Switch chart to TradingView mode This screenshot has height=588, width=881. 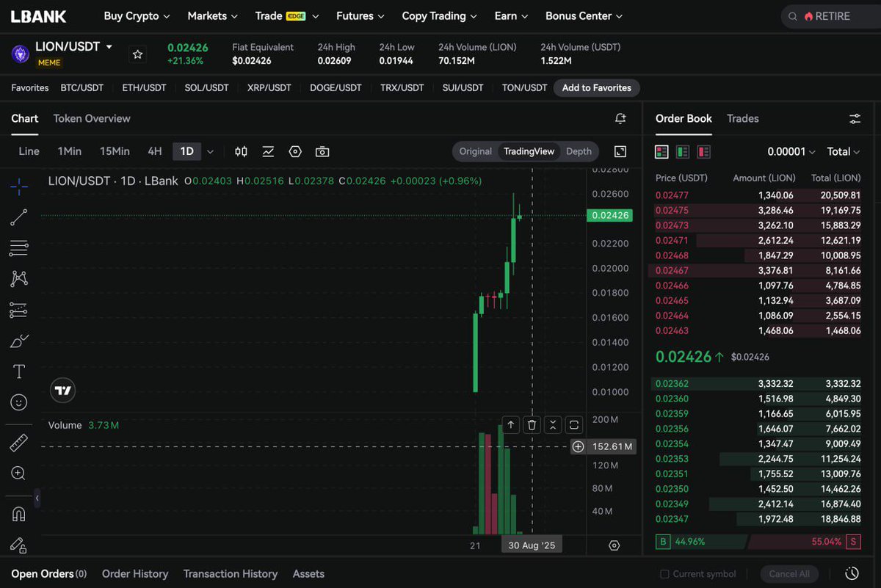[x=529, y=151]
